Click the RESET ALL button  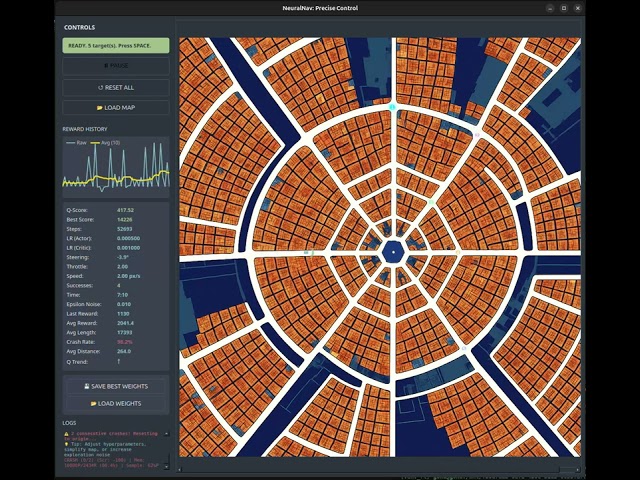click(x=116, y=87)
